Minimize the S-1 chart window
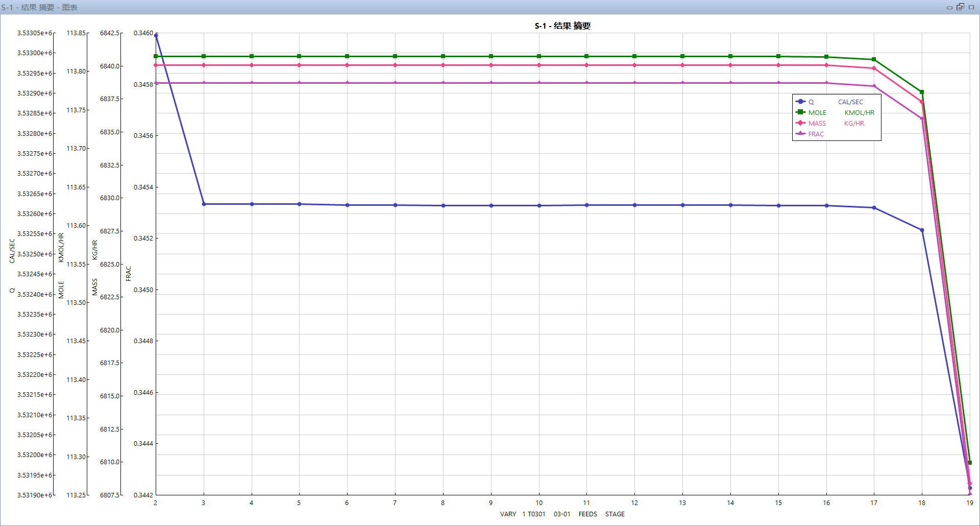 pos(949,7)
